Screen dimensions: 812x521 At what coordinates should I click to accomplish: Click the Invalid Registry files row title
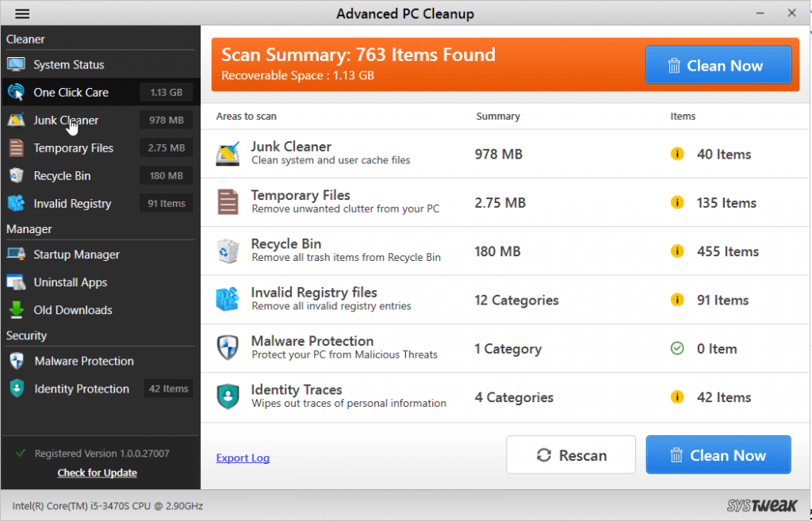tap(314, 292)
